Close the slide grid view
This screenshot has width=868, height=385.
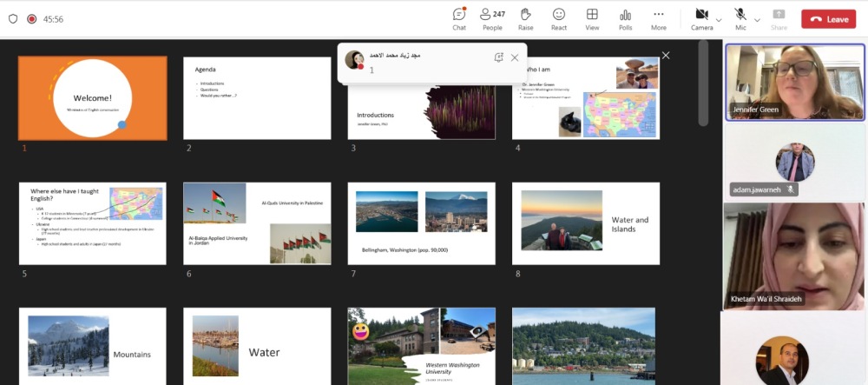tap(666, 55)
